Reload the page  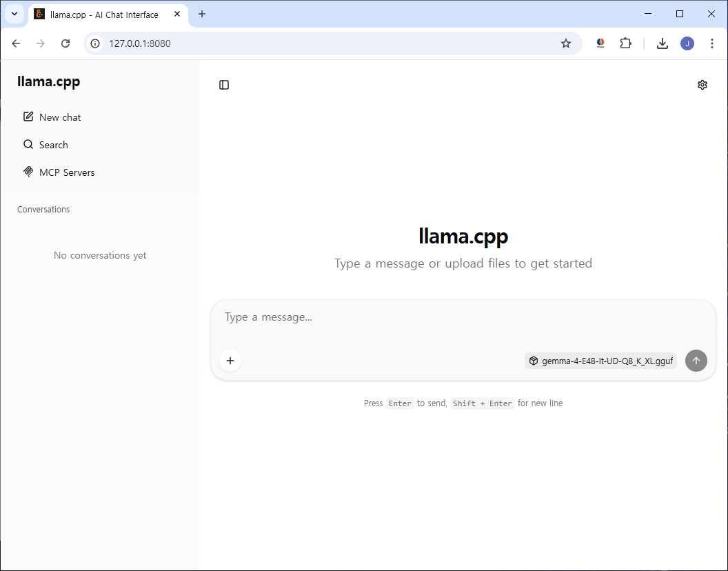coord(65,43)
